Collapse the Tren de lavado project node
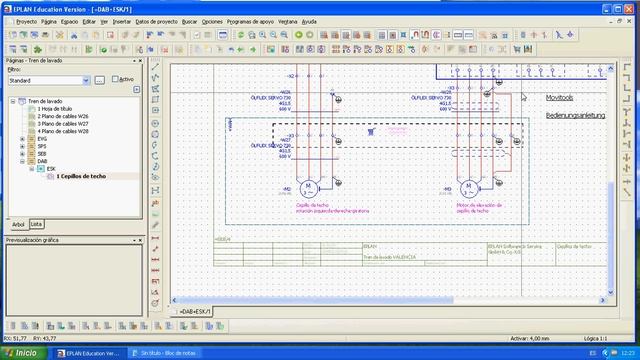 pos(13,101)
